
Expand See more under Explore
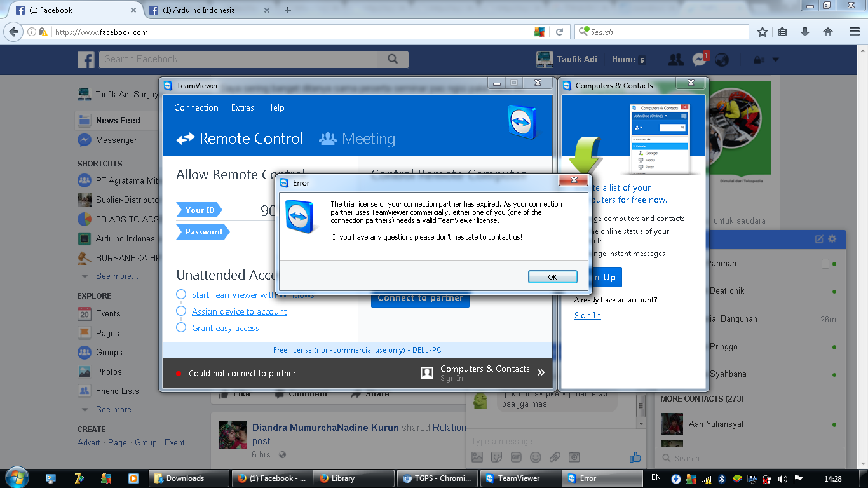click(116, 410)
